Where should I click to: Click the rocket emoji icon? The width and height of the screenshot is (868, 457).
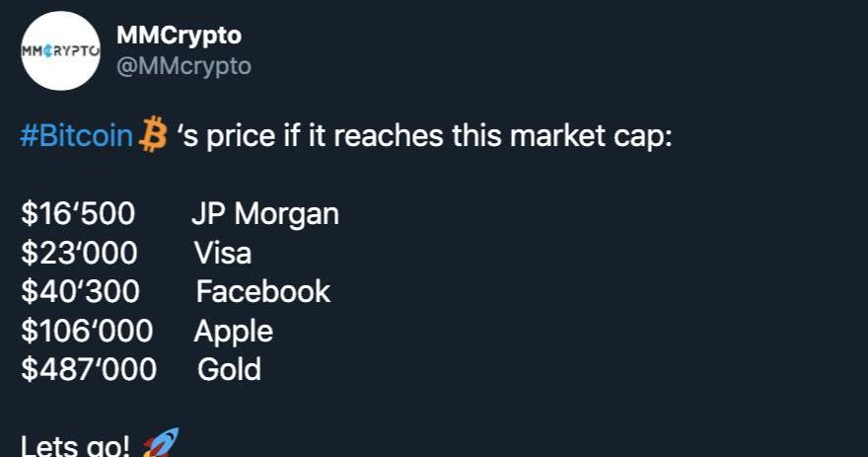coord(157,445)
